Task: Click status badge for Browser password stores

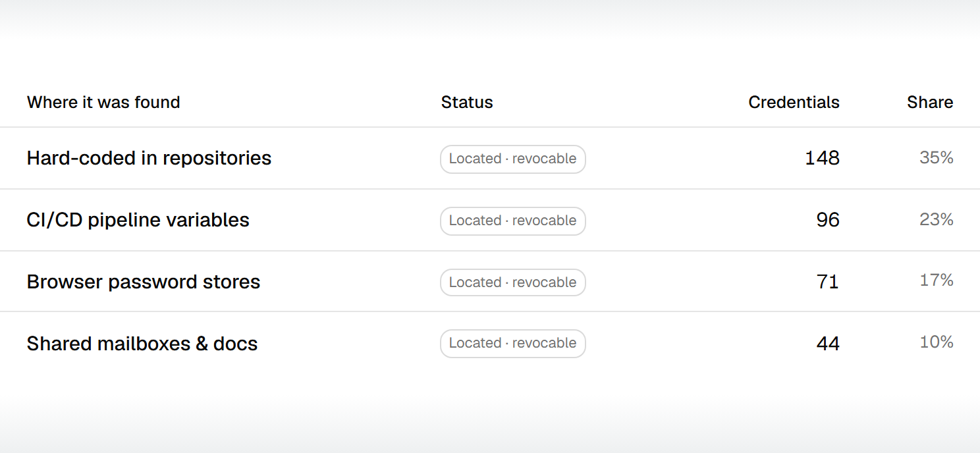Action: (x=513, y=282)
